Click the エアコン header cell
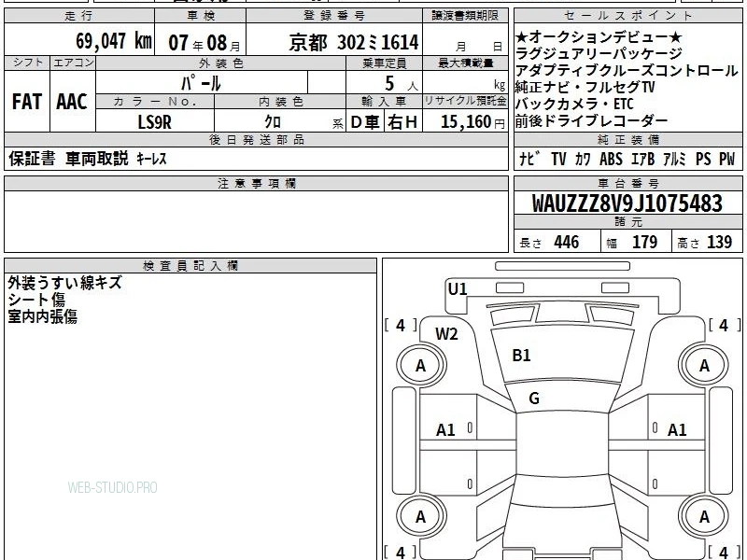This screenshot has height=560, width=747. point(73,63)
